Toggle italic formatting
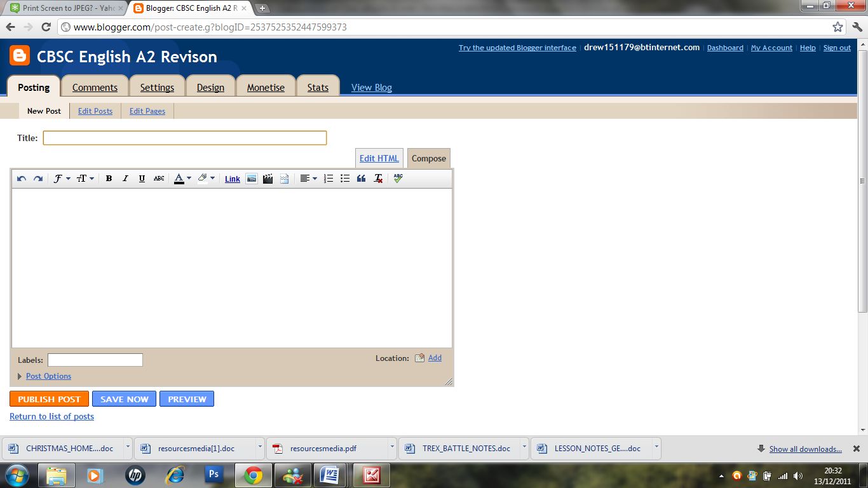This screenshot has height=488, width=868. (125, 179)
